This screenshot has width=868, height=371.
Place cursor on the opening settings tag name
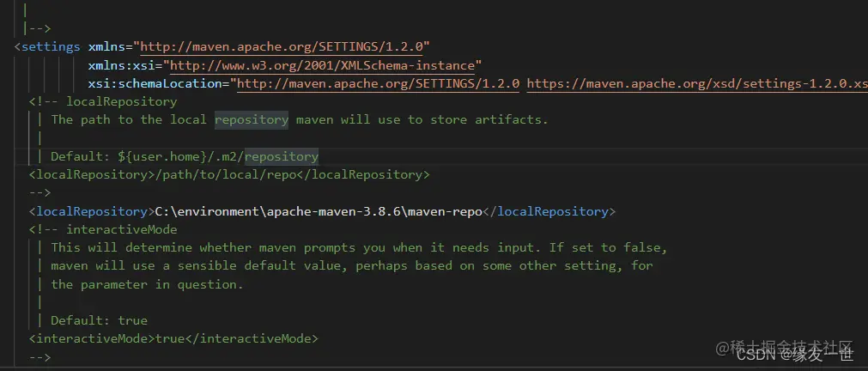pyautogui.click(x=51, y=46)
